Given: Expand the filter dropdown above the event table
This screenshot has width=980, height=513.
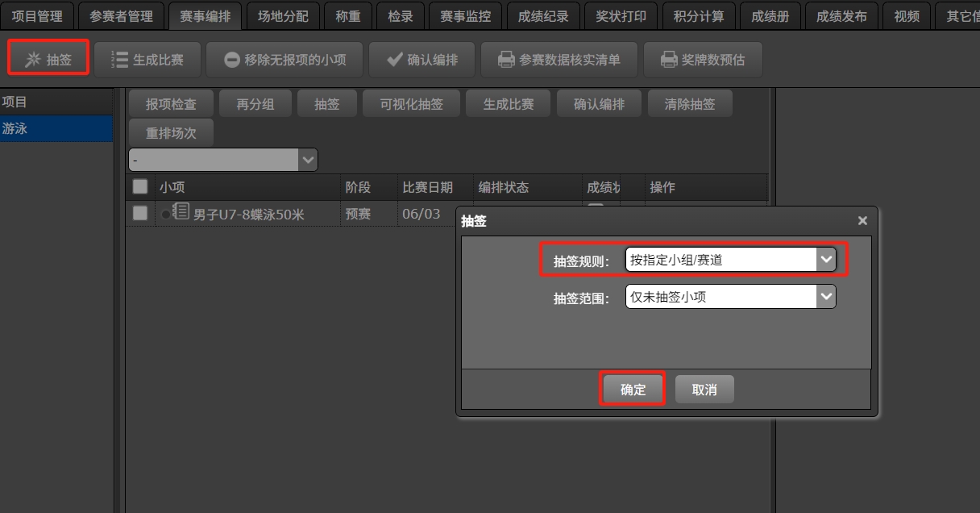Looking at the screenshot, I should coord(307,159).
